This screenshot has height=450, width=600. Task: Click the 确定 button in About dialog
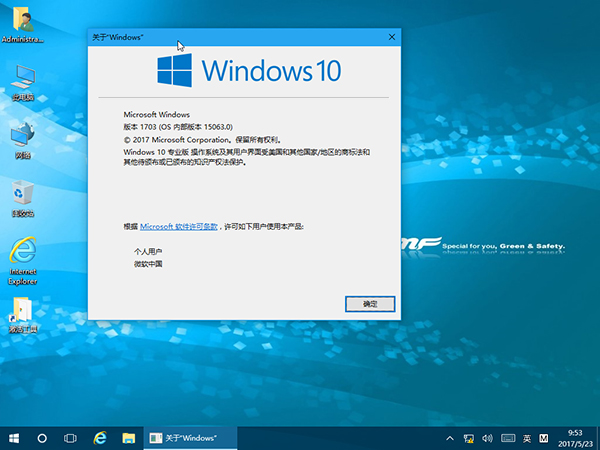point(370,304)
